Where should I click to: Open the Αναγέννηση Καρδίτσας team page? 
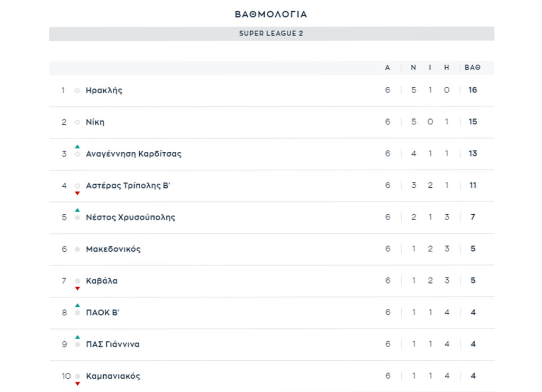(x=133, y=154)
